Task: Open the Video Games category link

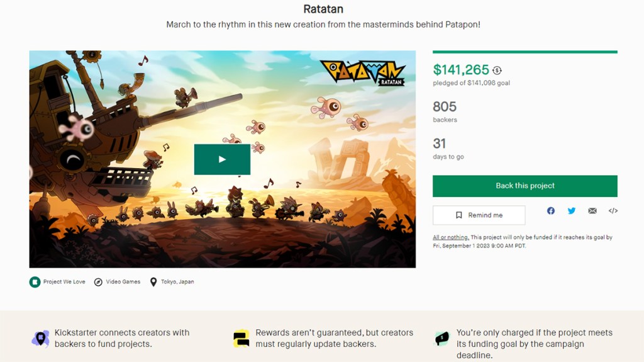Action: point(123,282)
